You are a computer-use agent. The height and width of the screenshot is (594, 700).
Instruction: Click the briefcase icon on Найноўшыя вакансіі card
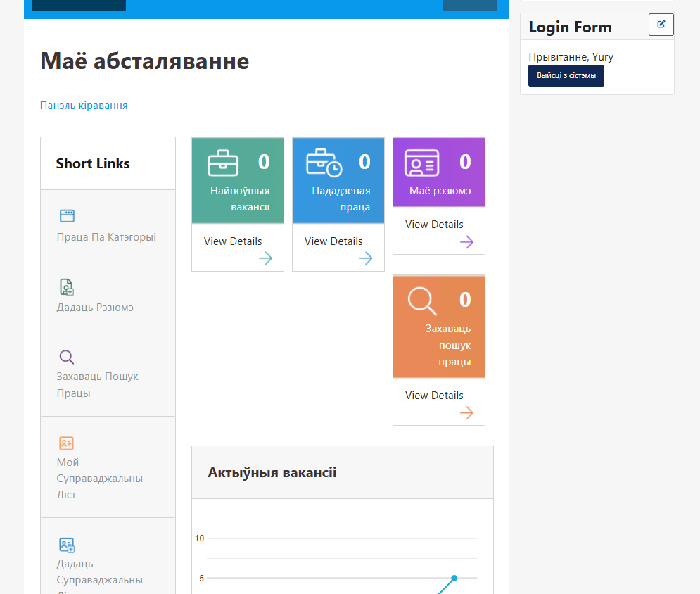(223, 163)
